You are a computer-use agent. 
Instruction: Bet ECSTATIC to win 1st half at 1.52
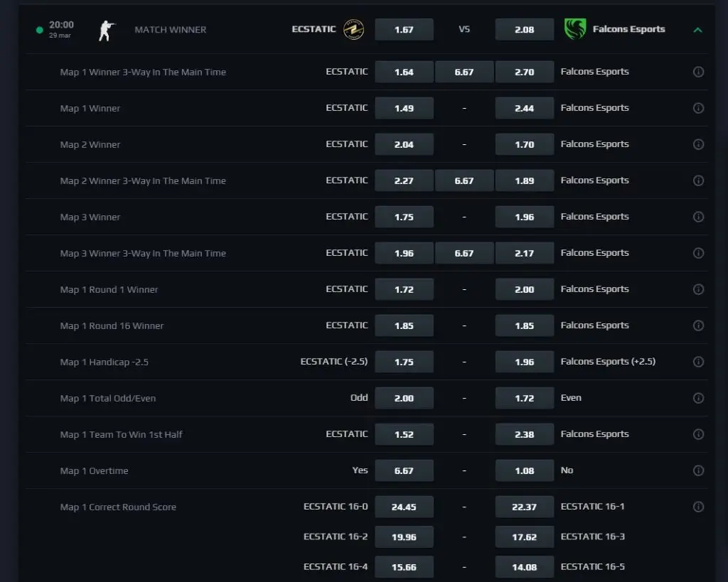pos(404,434)
